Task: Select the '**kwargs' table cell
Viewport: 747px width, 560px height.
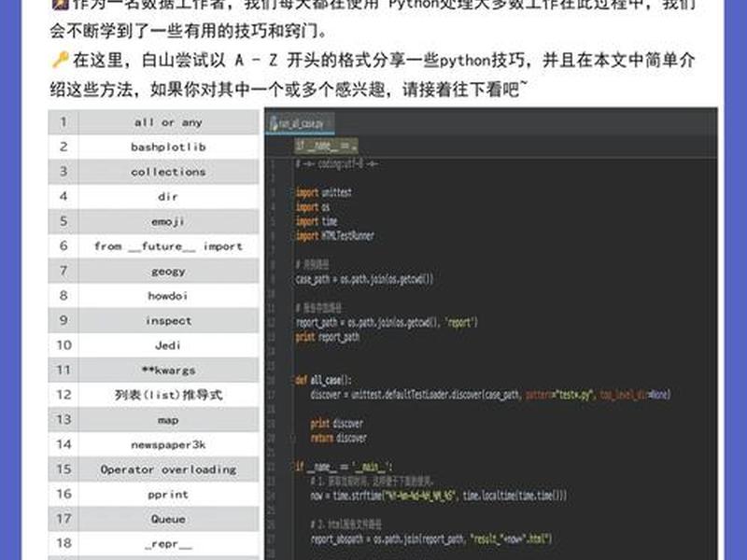Action: click(169, 370)
